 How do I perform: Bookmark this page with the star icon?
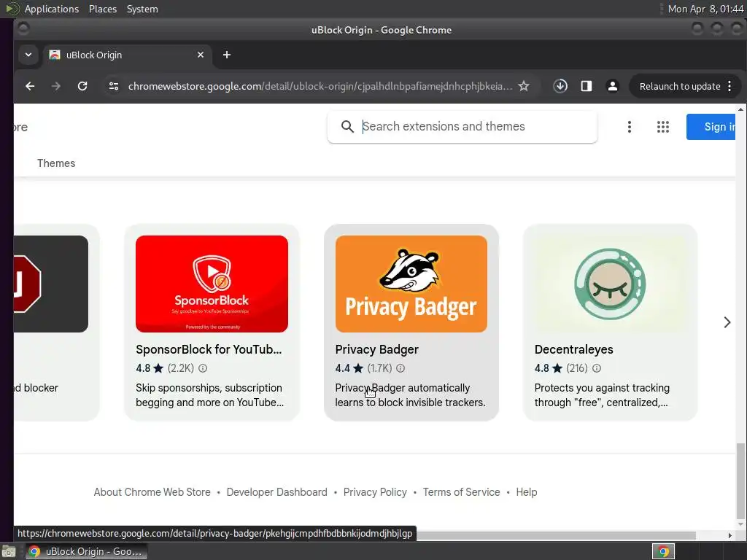pos(524,86)
